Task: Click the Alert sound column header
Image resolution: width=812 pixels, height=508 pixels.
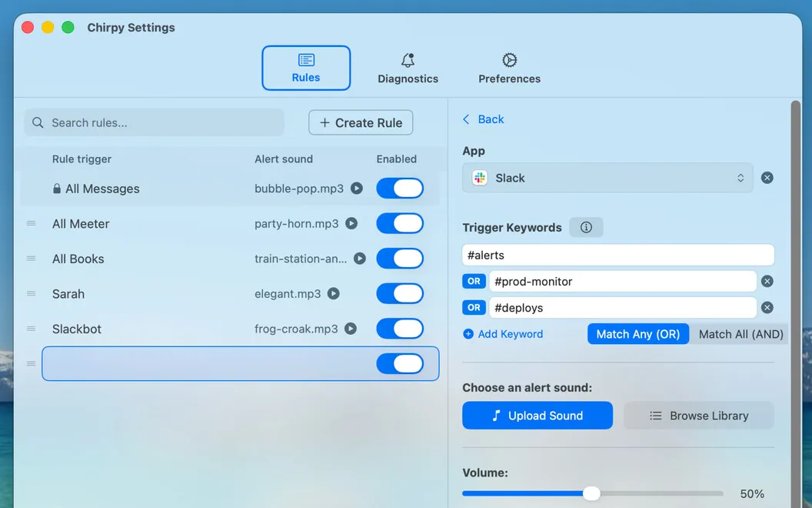Action: pos(284,159)
